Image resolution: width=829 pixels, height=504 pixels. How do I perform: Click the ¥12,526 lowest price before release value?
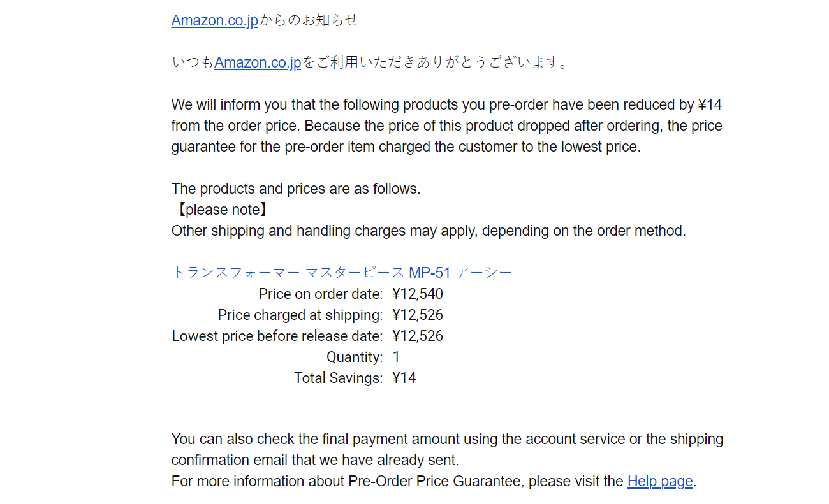[x=418, y=336]
